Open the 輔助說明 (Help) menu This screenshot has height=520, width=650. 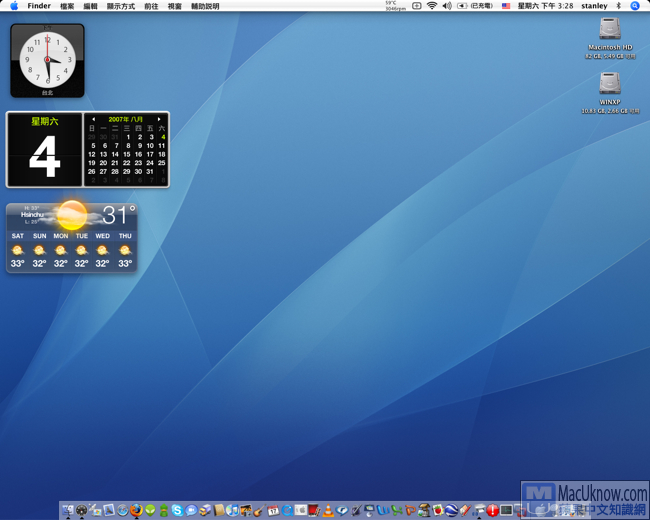[205, 6]
